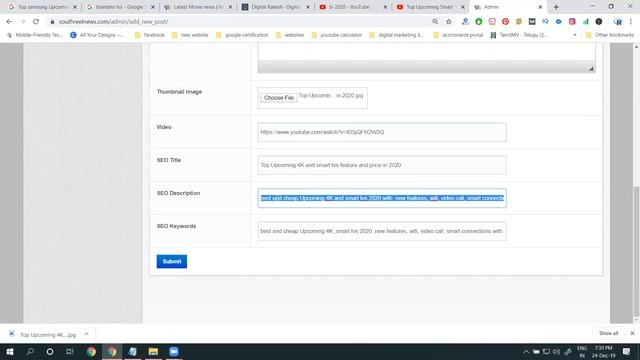Click the Instagram extension icon
640x360 pixels.
[x=572, y=22]
